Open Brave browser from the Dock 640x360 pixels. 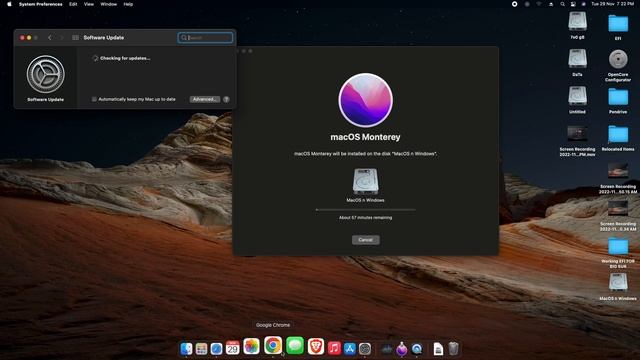pyautogui.click(x=316, y=346)
